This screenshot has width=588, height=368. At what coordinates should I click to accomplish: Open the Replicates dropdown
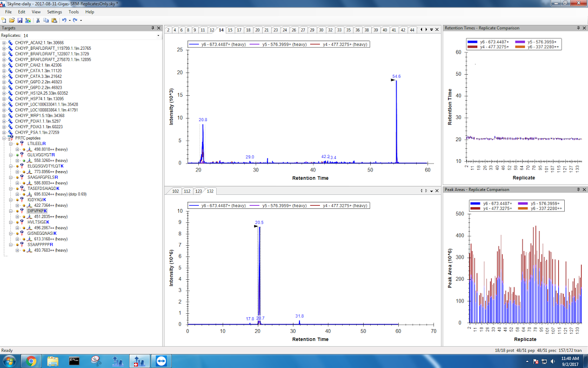click(158, 36)
